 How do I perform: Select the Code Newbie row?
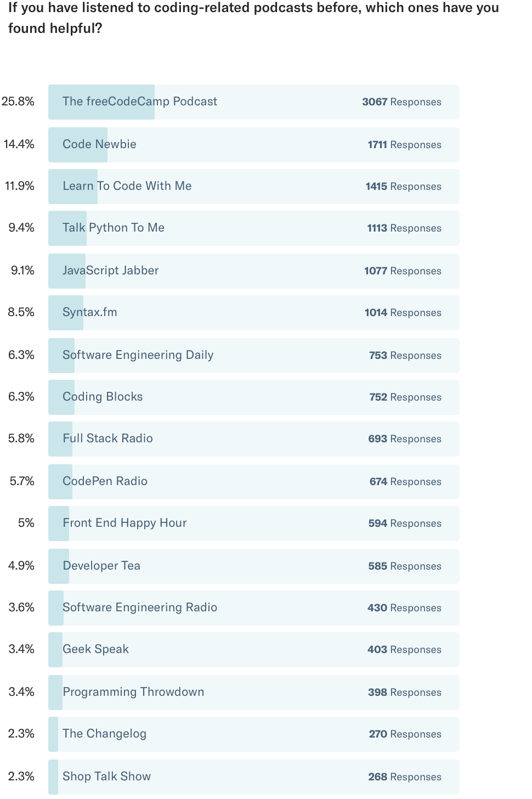254,145
